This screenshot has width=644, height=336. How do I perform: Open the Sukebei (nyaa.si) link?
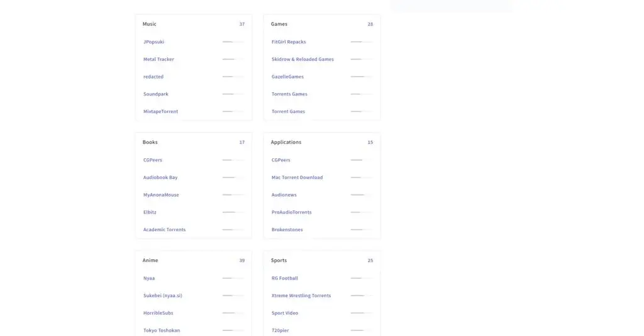[163, 295]
